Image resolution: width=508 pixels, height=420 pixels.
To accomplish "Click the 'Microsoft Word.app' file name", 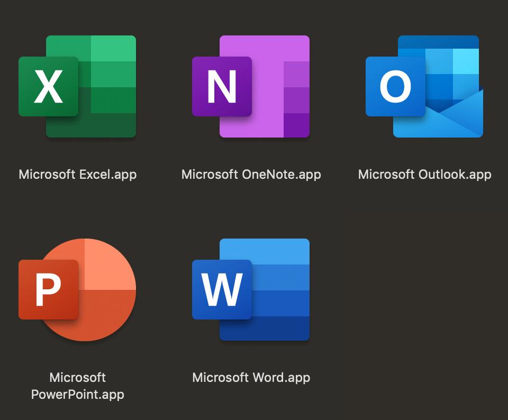I will 251,378.
